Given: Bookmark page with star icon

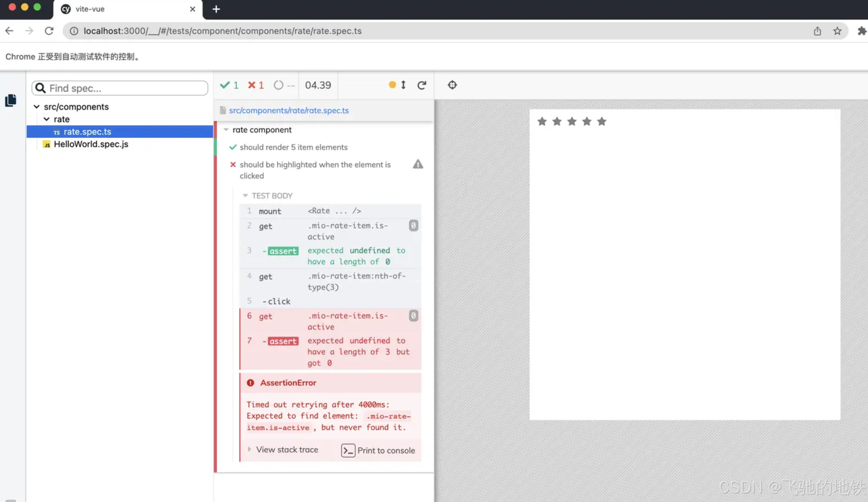Looking at the screenshot, I should [837, 31].
